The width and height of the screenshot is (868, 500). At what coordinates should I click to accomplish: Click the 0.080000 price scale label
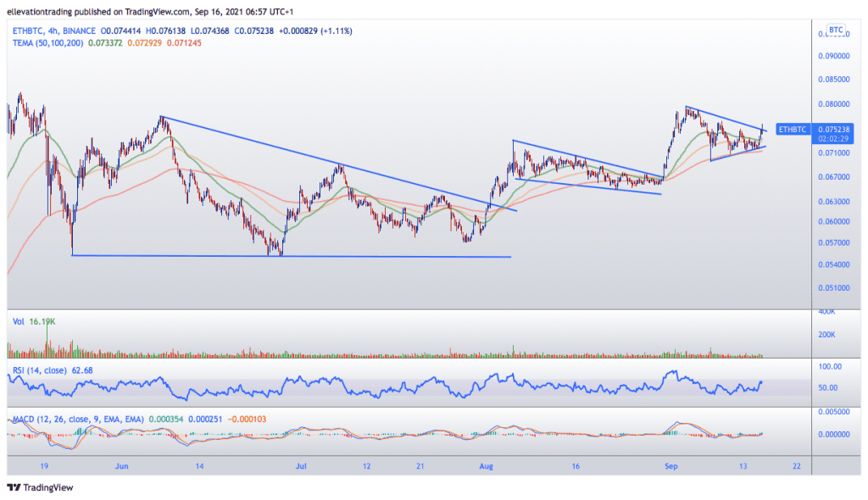coord(836,103)
